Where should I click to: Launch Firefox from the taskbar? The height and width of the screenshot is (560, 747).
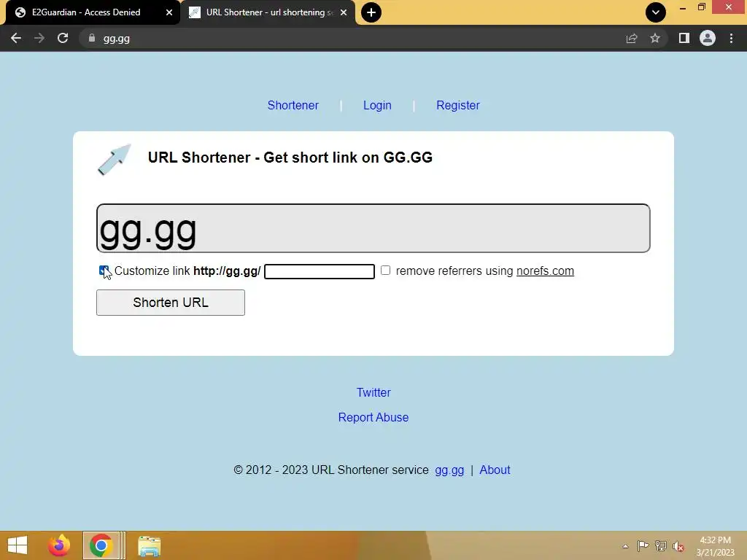coord(59,545)
